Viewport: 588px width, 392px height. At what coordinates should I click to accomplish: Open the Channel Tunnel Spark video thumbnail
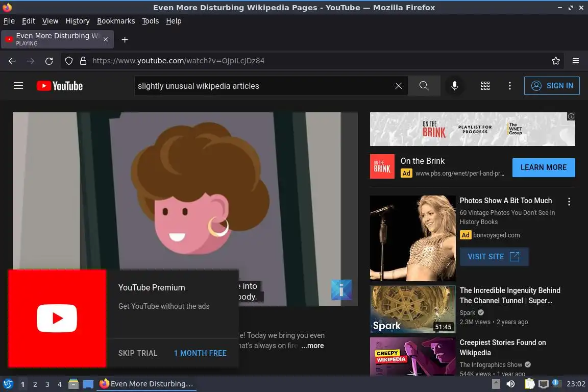click(x=412, y=309)
